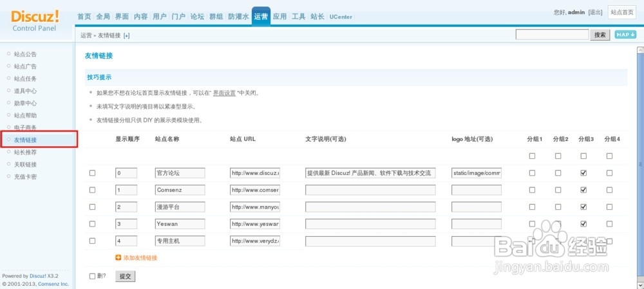644x289 pixels.
Task: Go to the 群组 tab
Action: 216,17
